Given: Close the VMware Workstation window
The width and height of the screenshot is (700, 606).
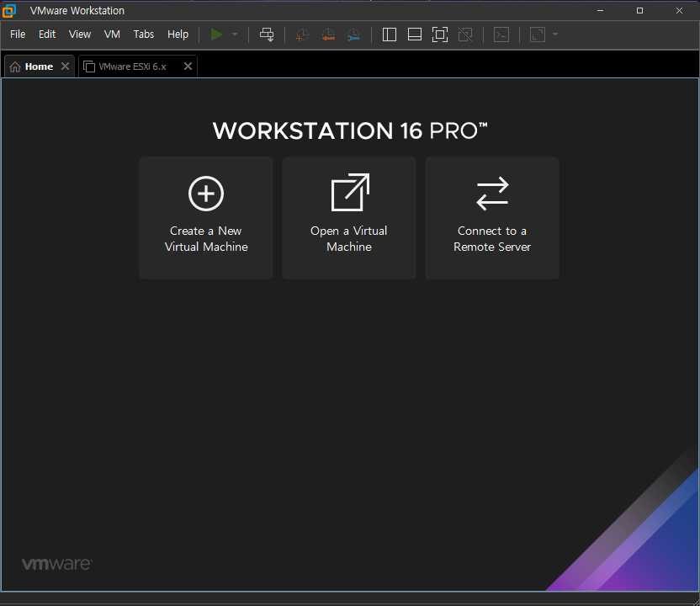Looking at the screenshot, I should (679, 10).
